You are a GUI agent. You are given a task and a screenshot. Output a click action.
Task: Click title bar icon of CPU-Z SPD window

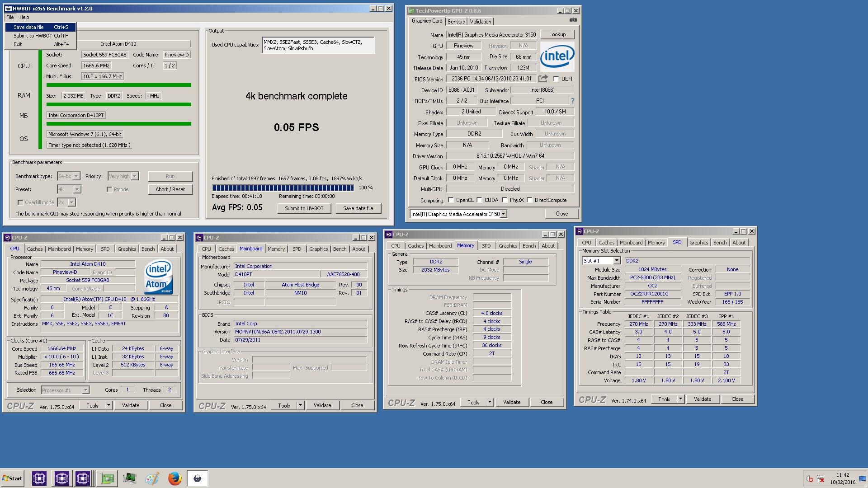pos(579,231)
